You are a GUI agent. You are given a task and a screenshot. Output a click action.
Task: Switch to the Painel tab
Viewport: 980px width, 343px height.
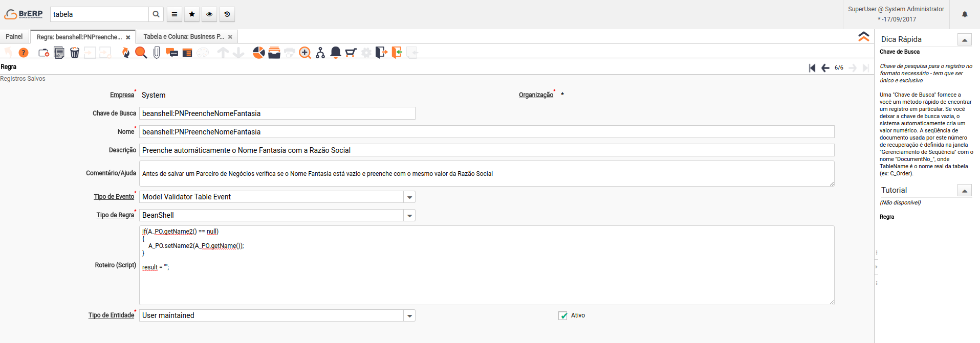[14, 37]
